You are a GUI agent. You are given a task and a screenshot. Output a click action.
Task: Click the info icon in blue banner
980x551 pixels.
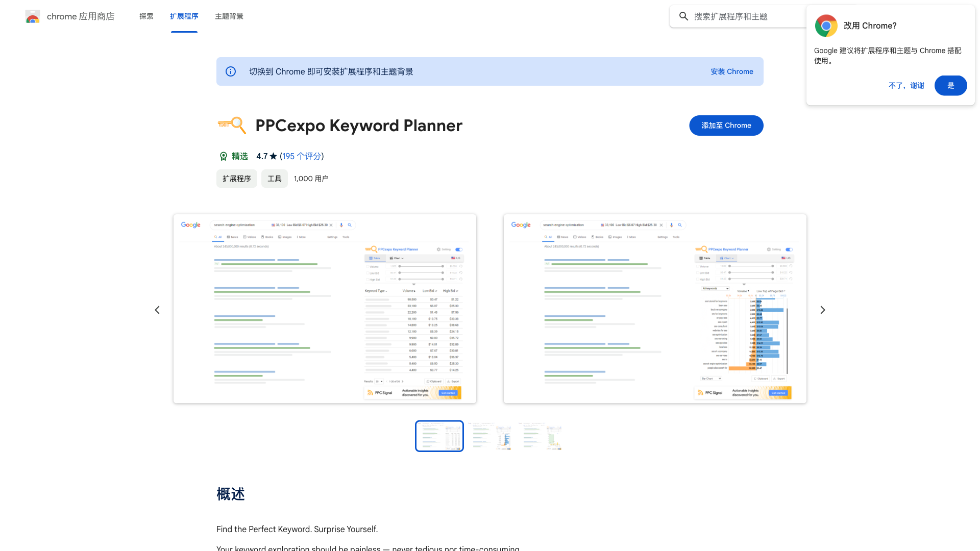coord(231,71)
